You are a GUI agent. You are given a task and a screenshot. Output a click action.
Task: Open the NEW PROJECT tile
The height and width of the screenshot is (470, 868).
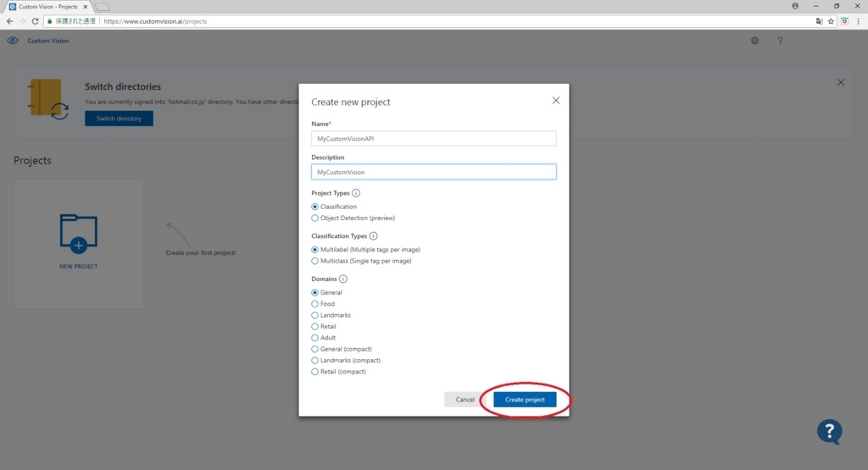tap(79, 243)
